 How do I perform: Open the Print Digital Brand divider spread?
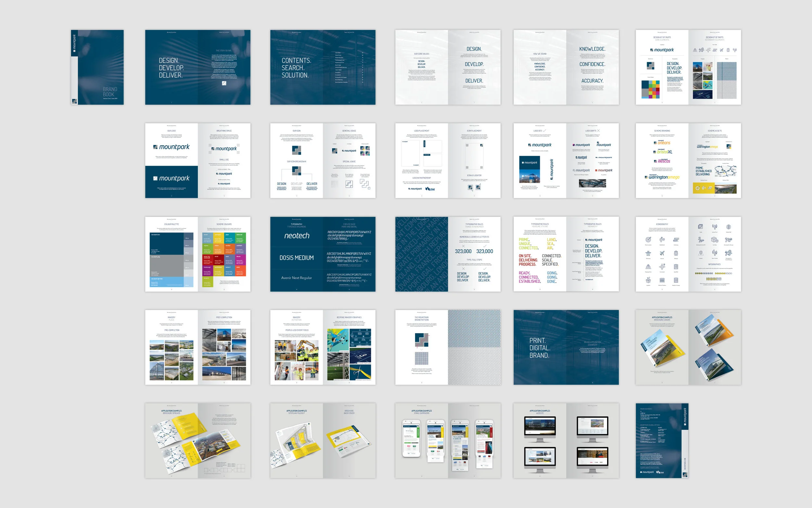click(566, 347)
